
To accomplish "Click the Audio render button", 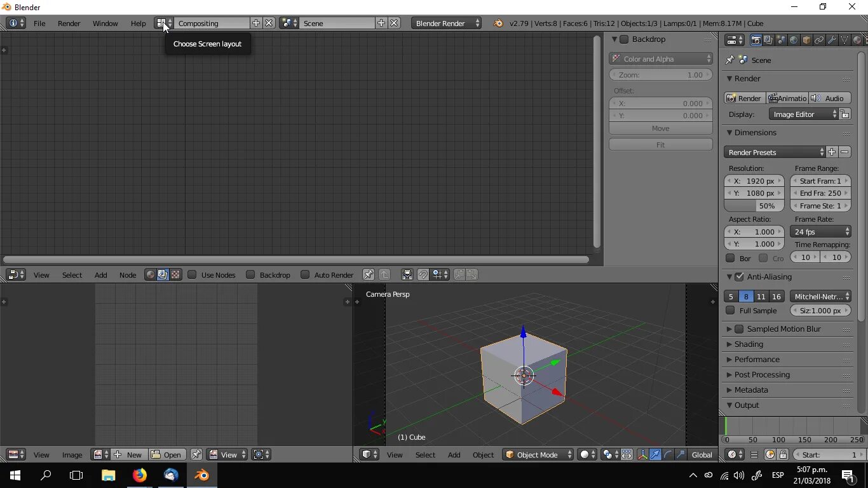I will tap(829, 98).
